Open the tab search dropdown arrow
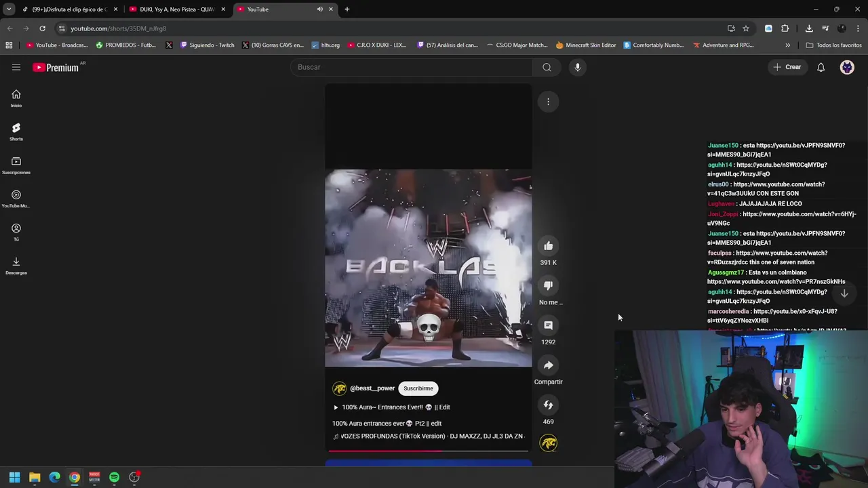868x488 pixels. 9,9
